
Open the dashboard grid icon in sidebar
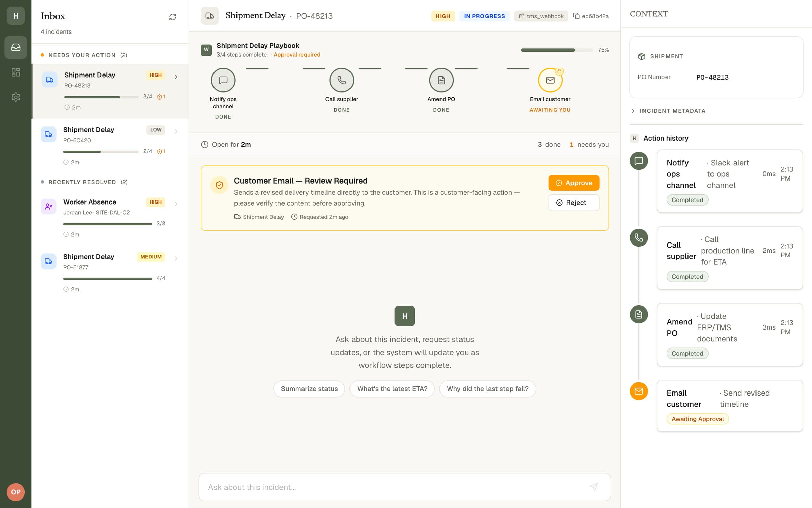coord(16,72)
